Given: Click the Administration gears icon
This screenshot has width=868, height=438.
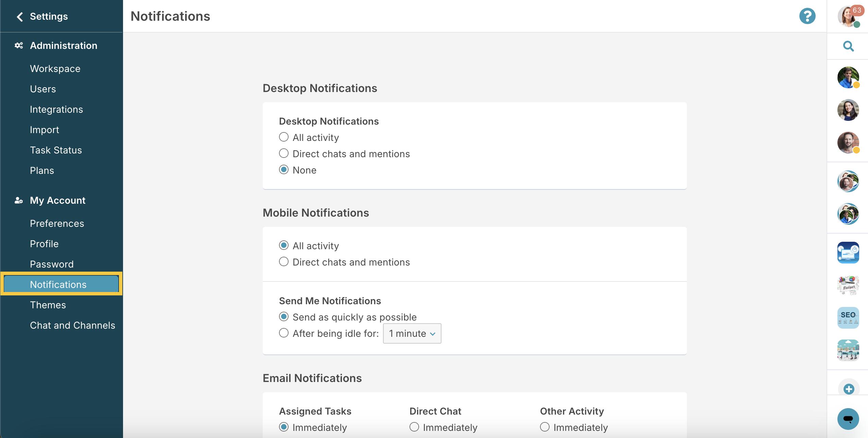Looking at the screenshot, I should (x=19, y=45).
